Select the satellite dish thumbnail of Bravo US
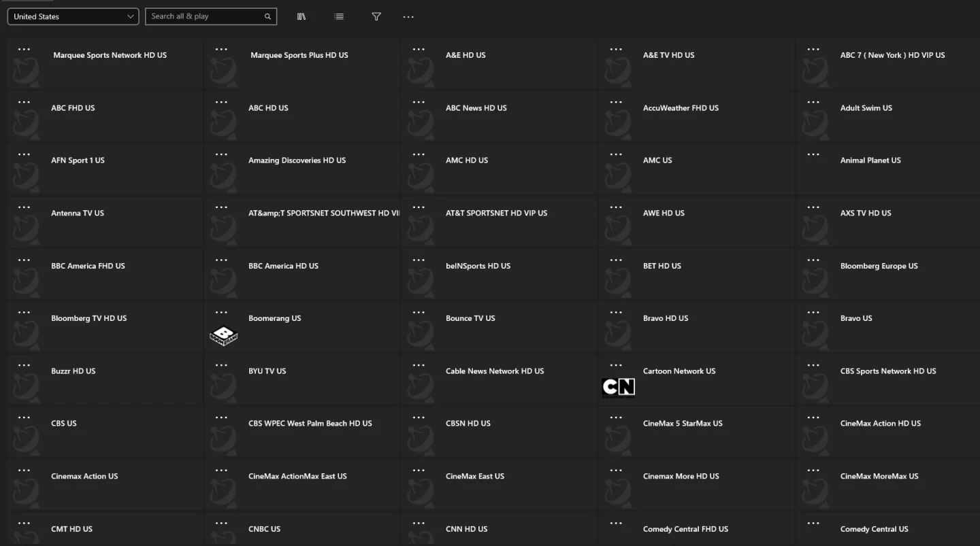The width and height of the screenshot is (980, 546). 815,334
